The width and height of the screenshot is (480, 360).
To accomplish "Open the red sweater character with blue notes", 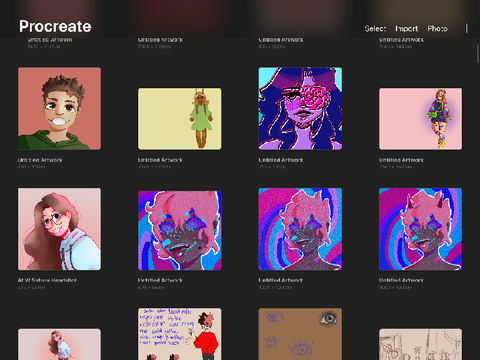I will [x=180, y=334].
